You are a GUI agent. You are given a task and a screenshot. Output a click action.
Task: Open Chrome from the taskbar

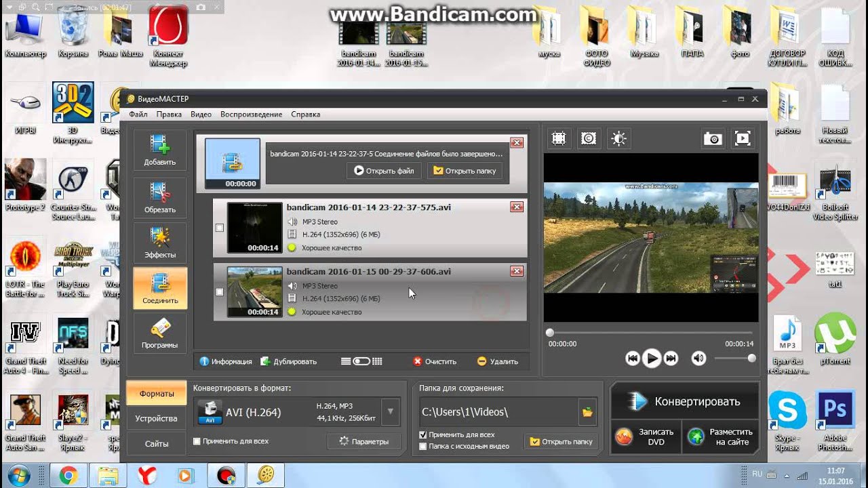[68, 476]
